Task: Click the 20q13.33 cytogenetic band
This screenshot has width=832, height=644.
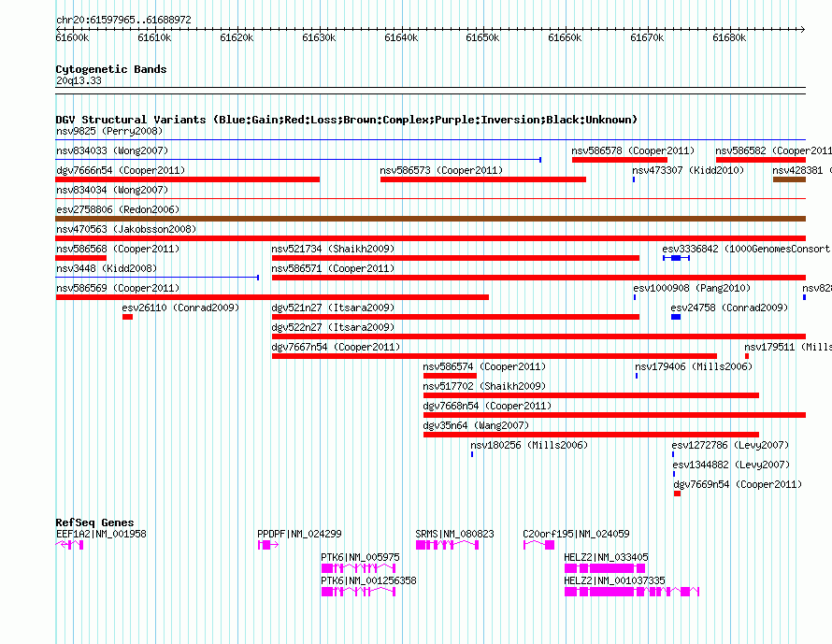Action: tap(431, 91)
